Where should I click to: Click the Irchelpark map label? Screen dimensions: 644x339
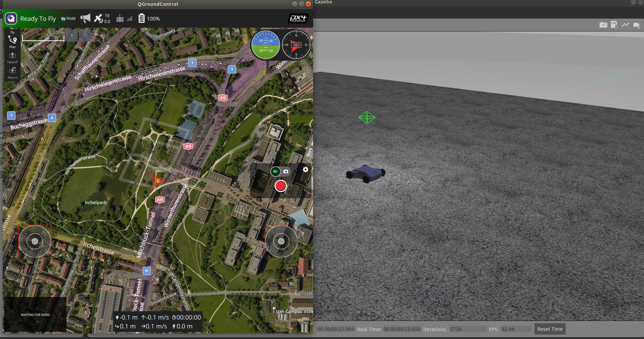pos(95,202)
